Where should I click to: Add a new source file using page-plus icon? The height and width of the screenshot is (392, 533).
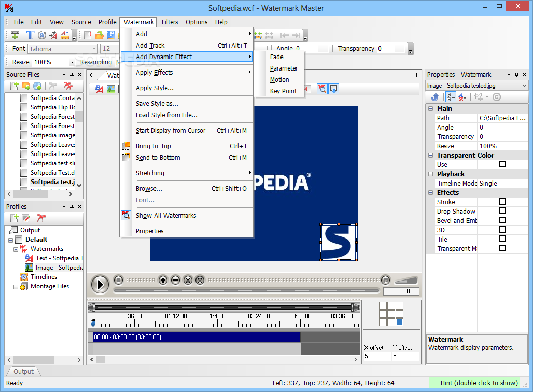coord(15,86)
